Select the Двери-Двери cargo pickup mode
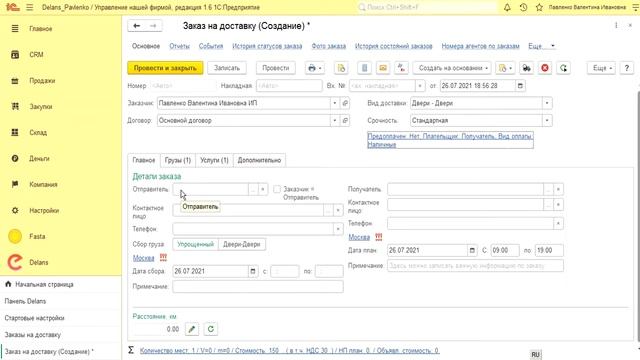This screenshot has width=640, height=360. pyautogui.click(x=242, y=244)
